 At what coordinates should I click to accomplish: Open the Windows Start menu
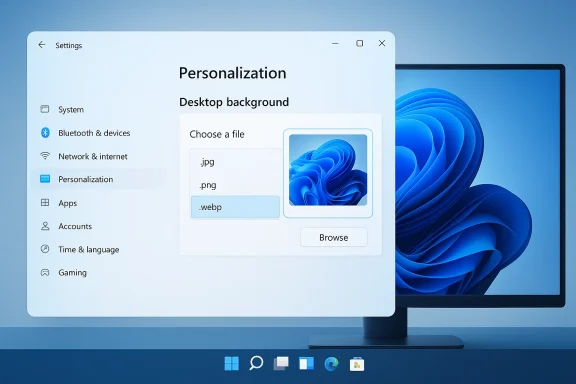231,363
